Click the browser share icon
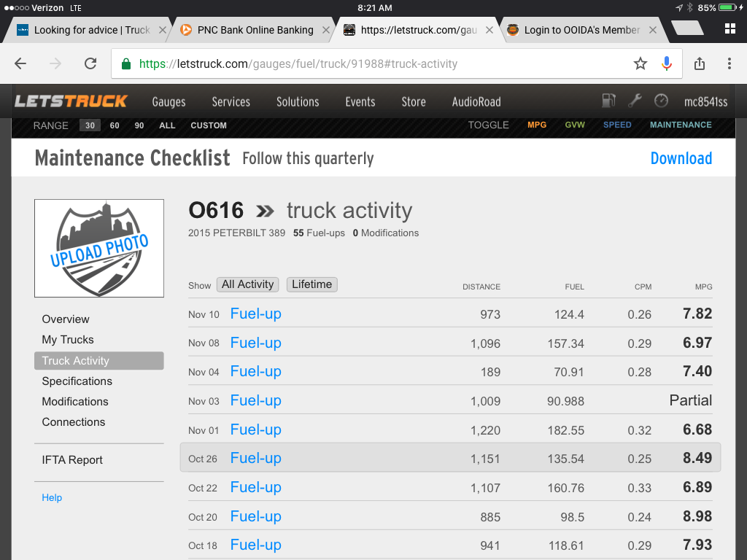 tap(700, 63)
